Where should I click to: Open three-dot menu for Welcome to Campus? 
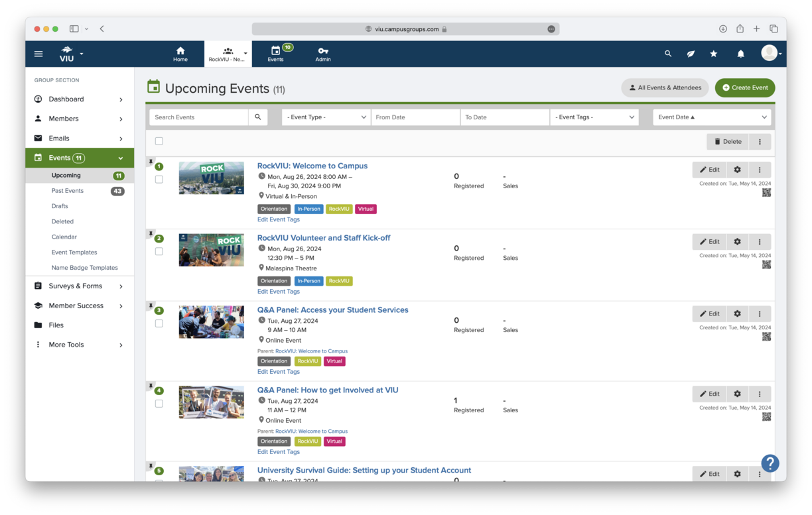coord(760,170)
